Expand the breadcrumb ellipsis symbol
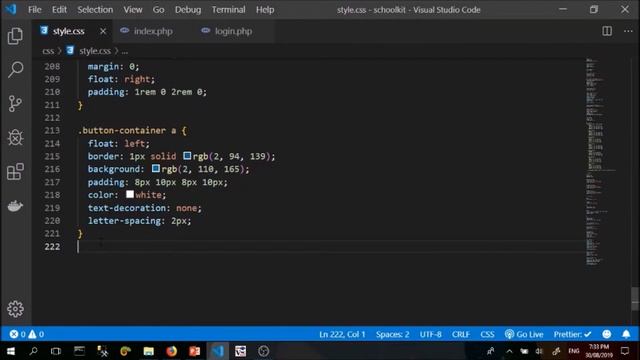This screenshot has width=640, height=360. tap(124, 51)
